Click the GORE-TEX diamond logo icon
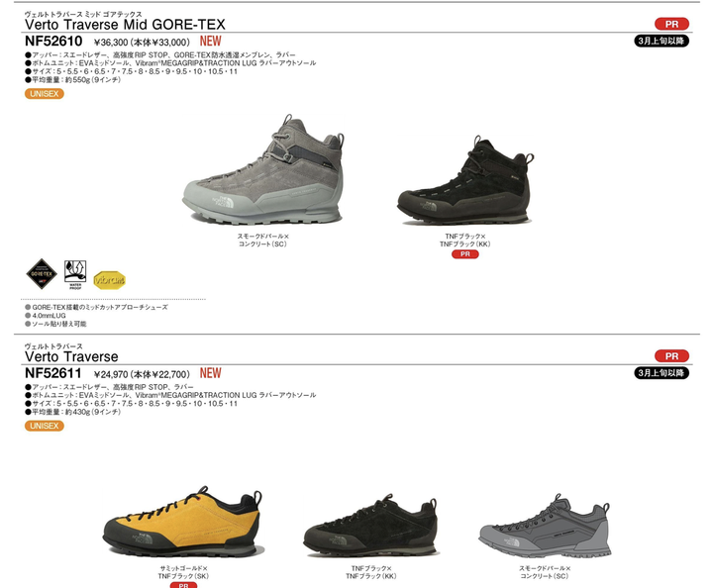Viewport: 713px width, 588px height. click(42, 274)
